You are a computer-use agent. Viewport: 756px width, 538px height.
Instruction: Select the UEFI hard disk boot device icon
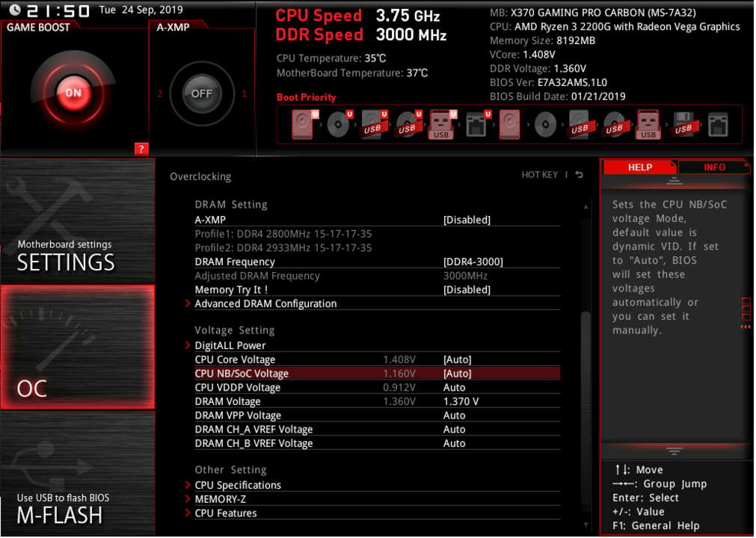[304, 124]
